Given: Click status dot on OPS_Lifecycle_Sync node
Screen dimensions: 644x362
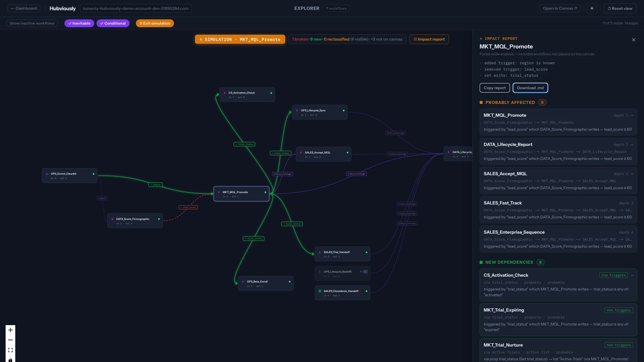Looking at the screenshot, I should 343,111.
